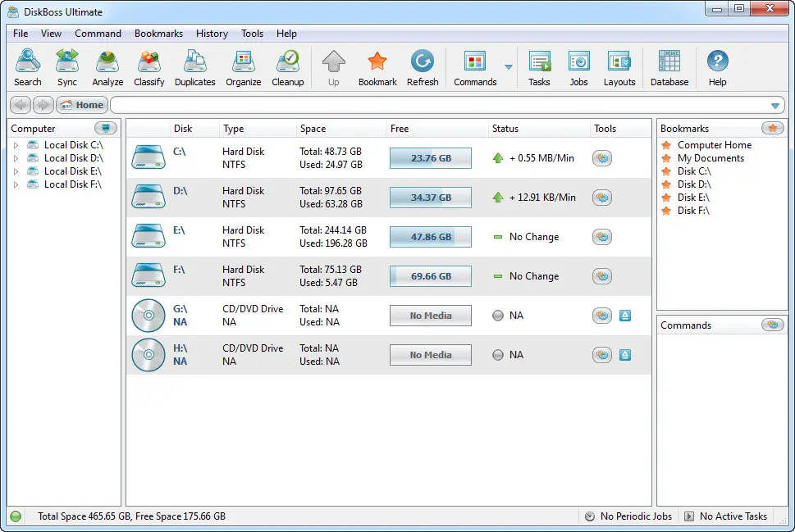Sort by the Space column header
This screenshot has height=532, width=795.
(x=340, y=129)
